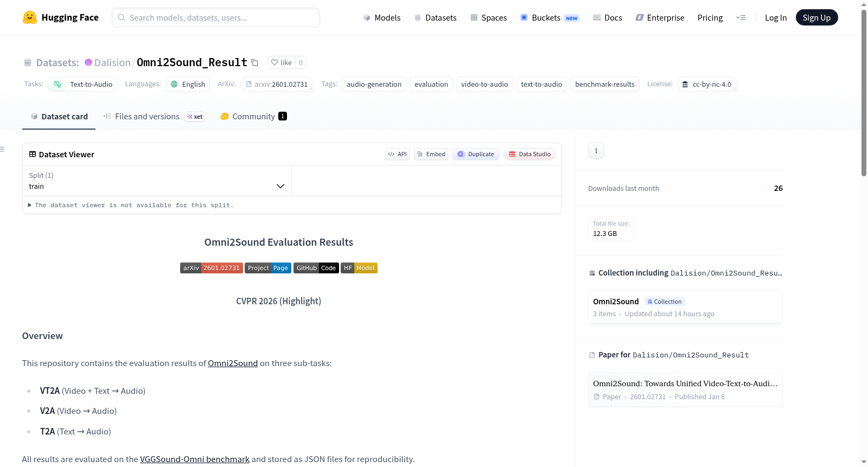Duplicate the dataset

476,154
